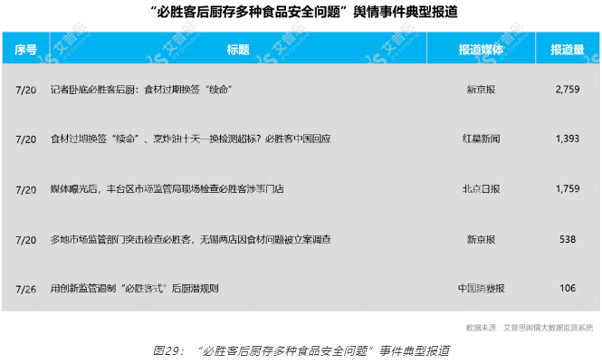Viewport: 602px width, 364px height.
Task: Click title 记者卧底必胜客后厨
Action: point(141,90)
